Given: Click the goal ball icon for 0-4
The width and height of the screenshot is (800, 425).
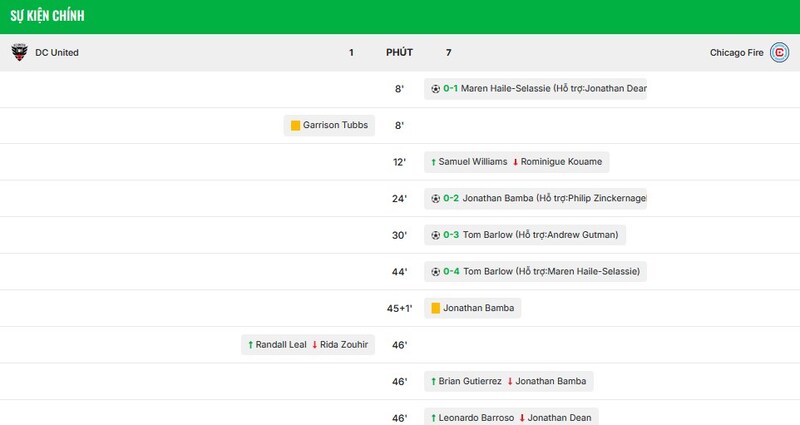Looking at the screenshot, I should click(435, 272).
